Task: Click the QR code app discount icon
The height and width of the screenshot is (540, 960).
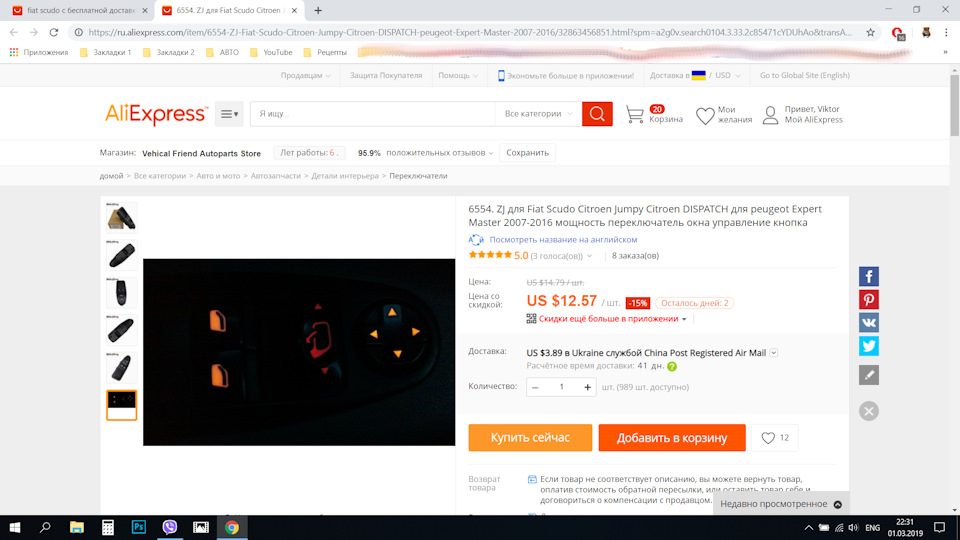Action: (x=531, y=319)
